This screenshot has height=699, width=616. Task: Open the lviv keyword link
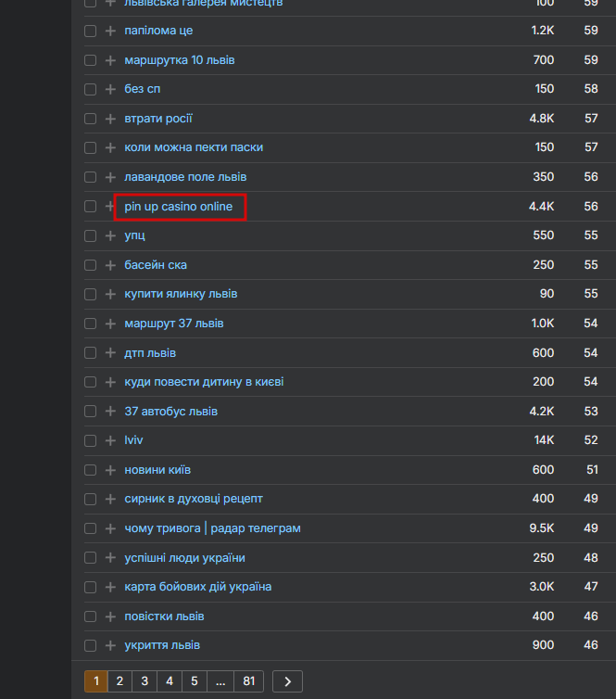133,440
